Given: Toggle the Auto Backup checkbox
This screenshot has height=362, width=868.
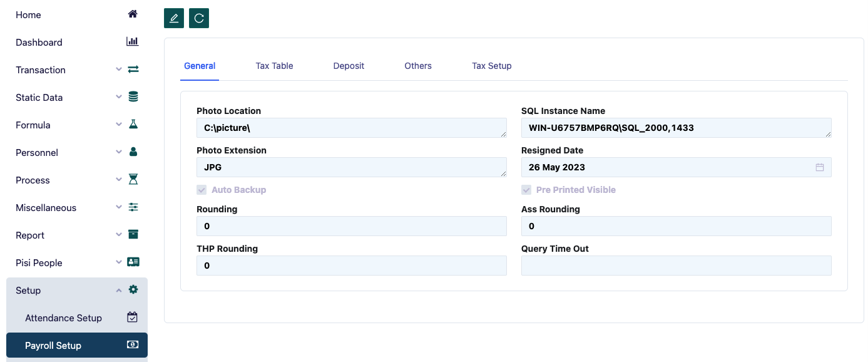Looking at the screenshot, I should pyautogui.click(x=202, y=190).
